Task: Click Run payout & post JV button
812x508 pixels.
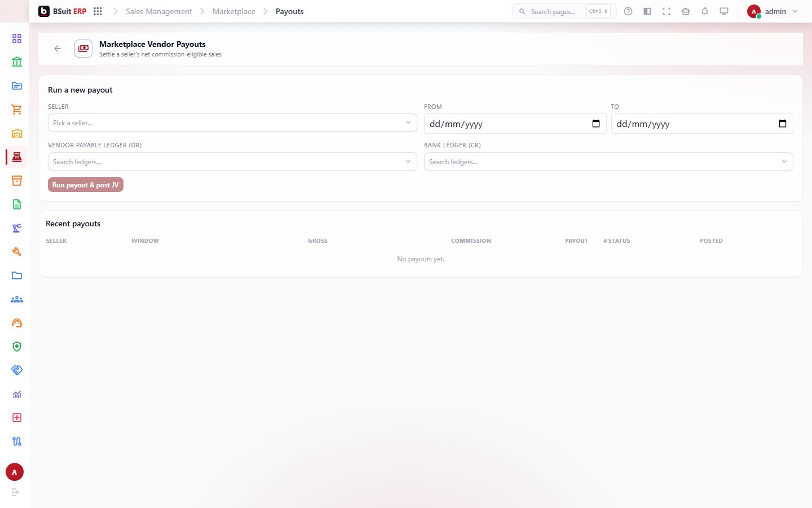Action: pos(86,185)
